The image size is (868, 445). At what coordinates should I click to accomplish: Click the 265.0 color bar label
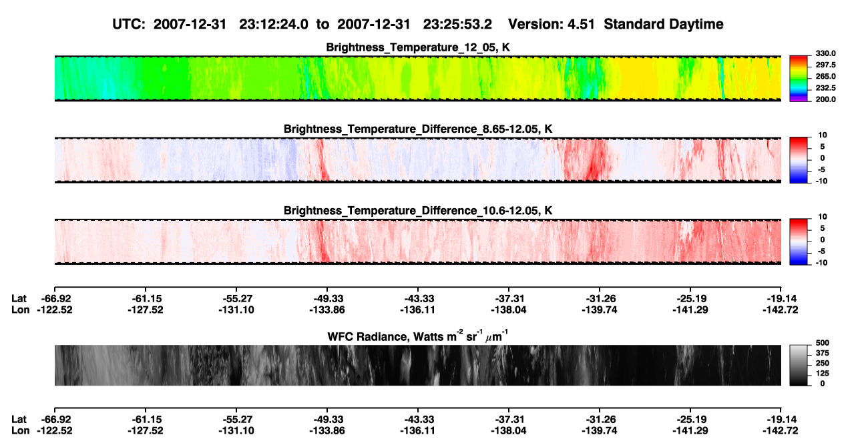[825, 77]
